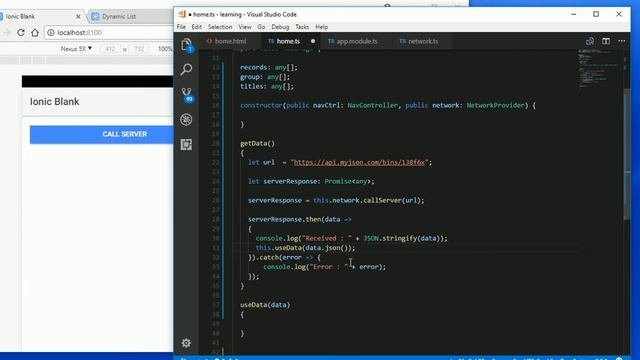The height and width of the screenshot is (360, 640).
Task: Click the site info icon in address bar
Action: coord(51,33)
